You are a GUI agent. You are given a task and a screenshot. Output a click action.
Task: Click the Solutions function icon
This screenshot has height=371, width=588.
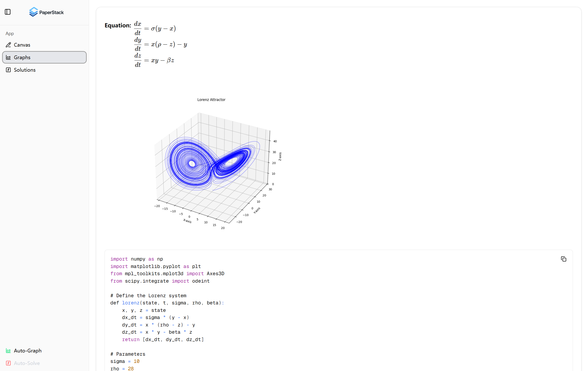[8, 70]
